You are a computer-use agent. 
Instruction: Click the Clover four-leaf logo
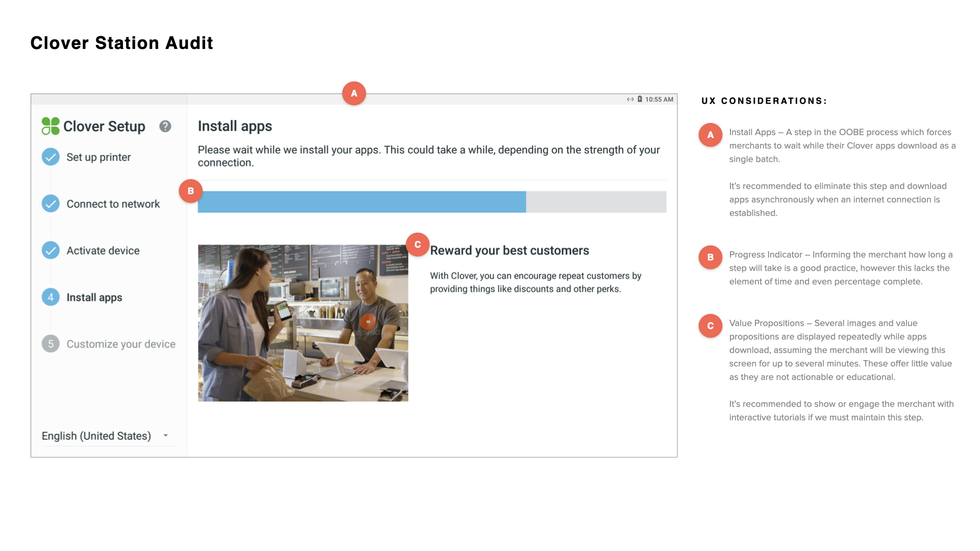click(x=51, y=126)
